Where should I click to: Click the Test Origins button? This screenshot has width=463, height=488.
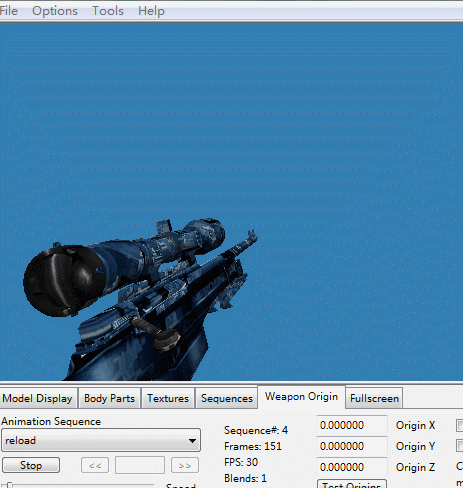coord(352,484)
